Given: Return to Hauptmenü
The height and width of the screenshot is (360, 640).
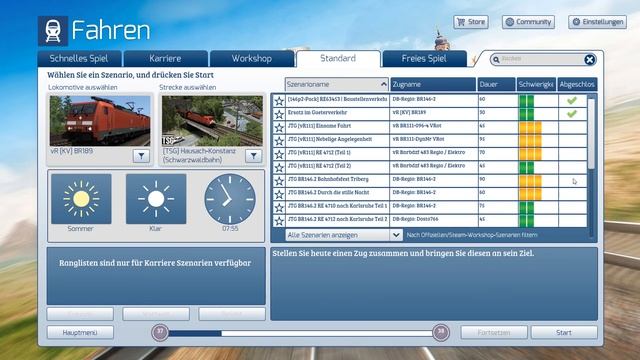Looking at the screenshot, I should pyautogui.click(x=80, y=333).
